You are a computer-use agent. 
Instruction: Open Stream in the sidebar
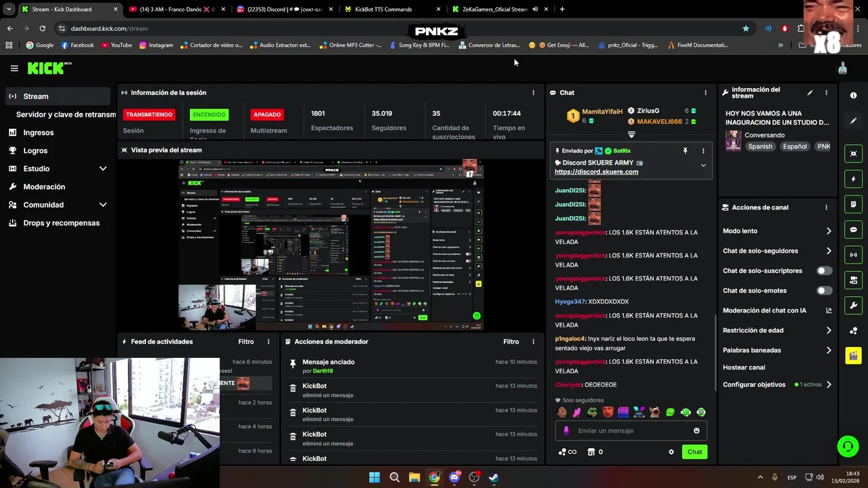(x=58, y=96)
